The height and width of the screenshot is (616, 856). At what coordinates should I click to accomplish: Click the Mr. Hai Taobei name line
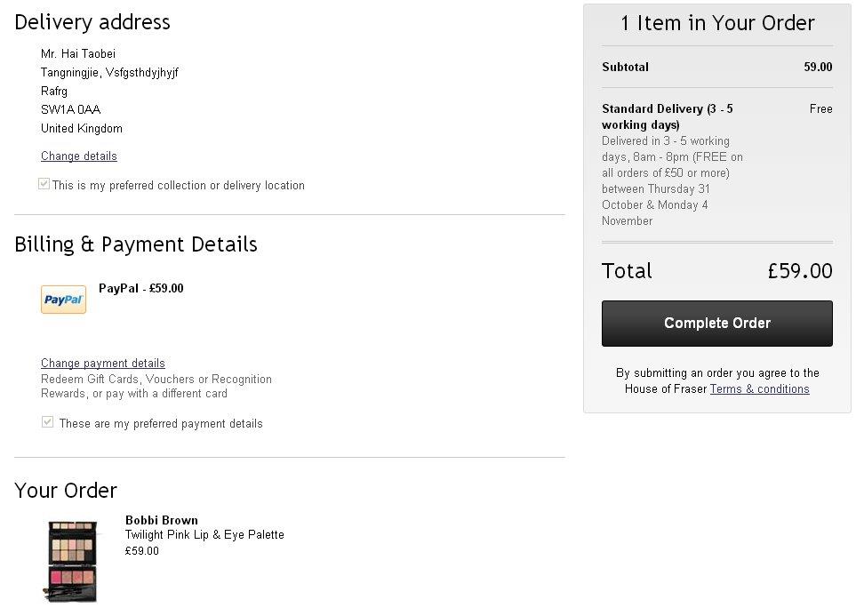(x=78, y=53)
